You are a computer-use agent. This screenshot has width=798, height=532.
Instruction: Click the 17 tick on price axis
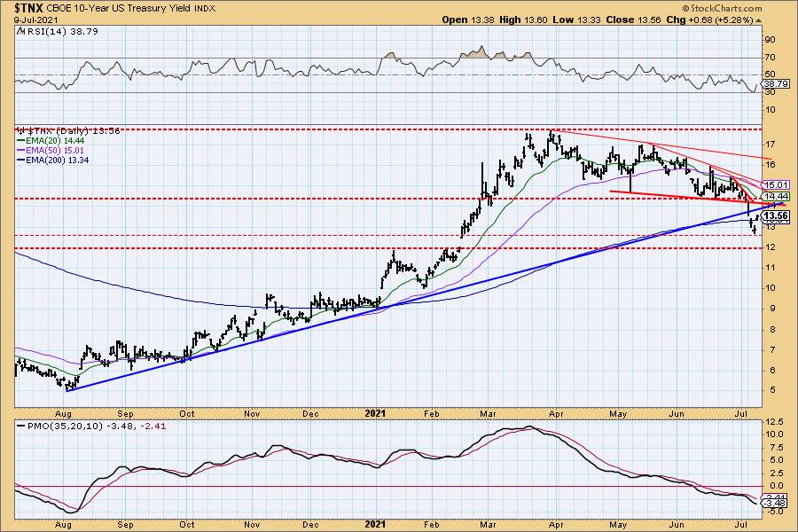[770, 144]
